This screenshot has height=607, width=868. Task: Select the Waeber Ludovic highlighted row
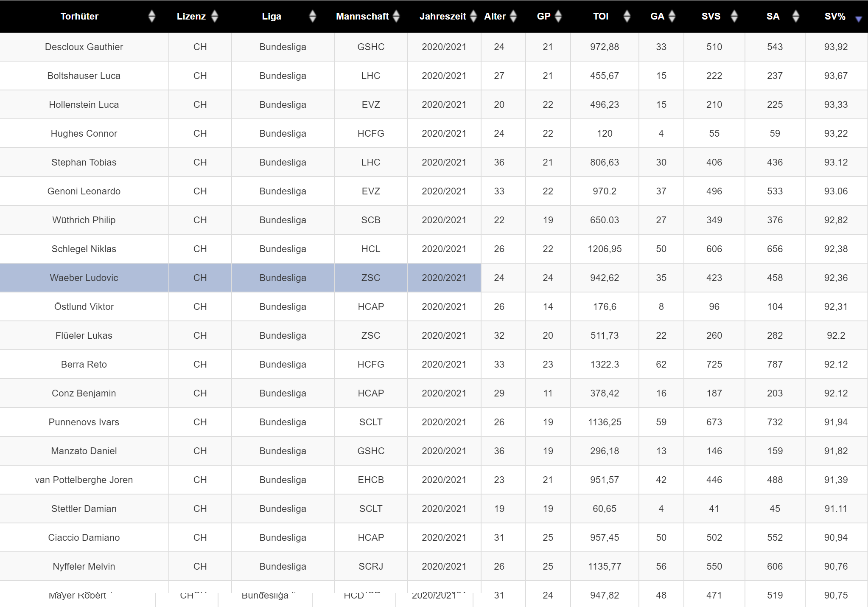coord(84,278)
